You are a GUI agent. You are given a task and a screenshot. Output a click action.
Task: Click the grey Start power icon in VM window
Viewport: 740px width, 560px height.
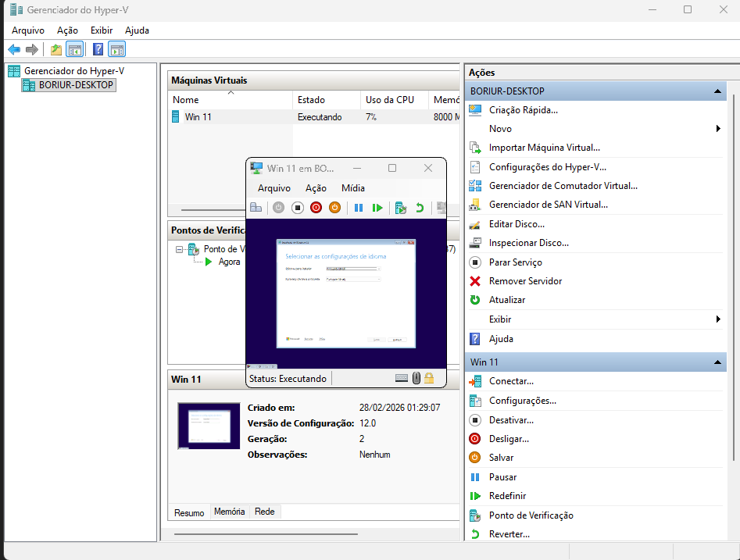point(278,207)
